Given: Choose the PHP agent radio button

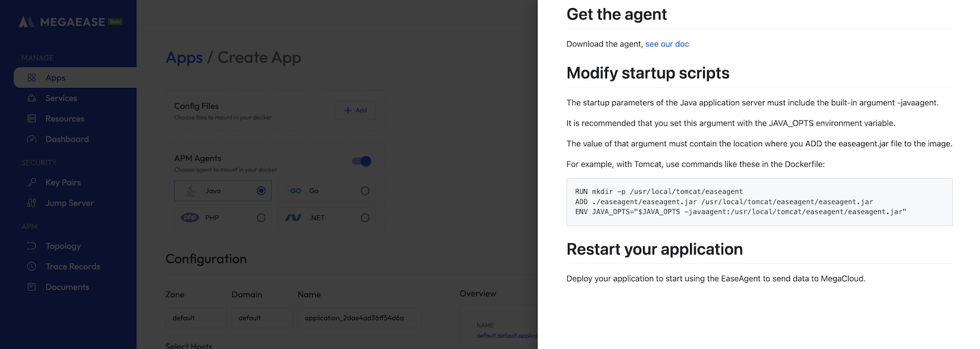Looking at the screenshot, I should [261, 218].
